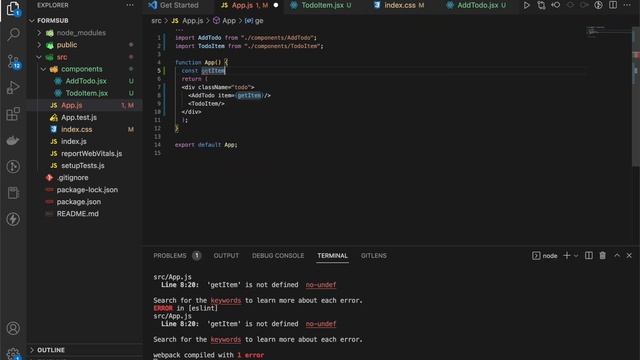The width and height of the screenshot is (640, 360).
Task: Click the clock-like toggle icon in editor toolbar
Action: point(598,5)
